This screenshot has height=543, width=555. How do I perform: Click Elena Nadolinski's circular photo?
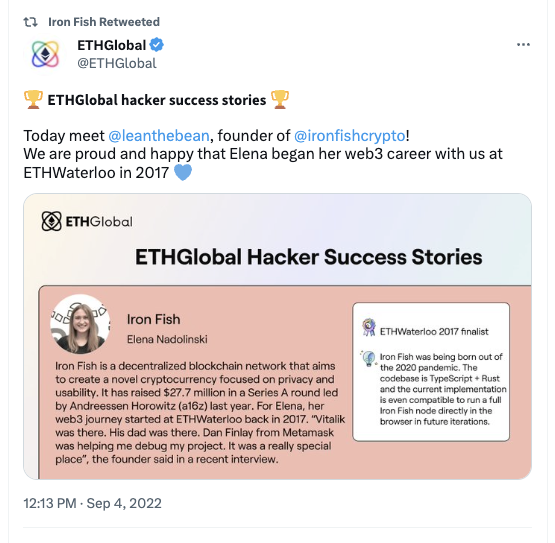[x=80, y=324]
